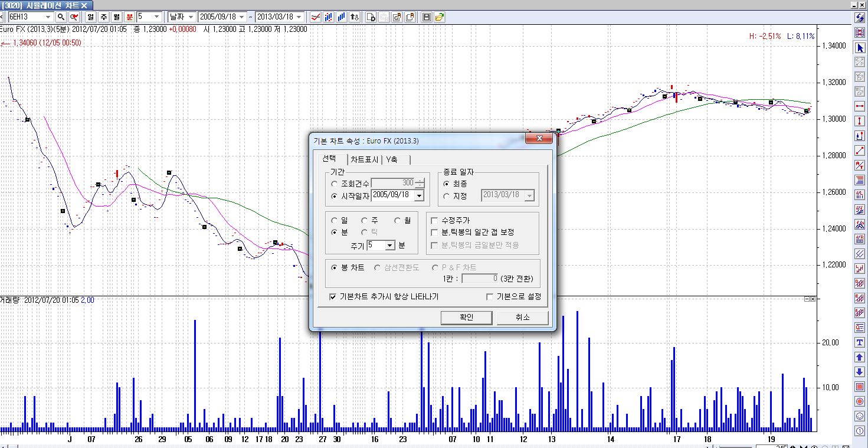Open the 6EH13 symbol dropdown
This screenshot has height=448, width=868.
[48, 17]
